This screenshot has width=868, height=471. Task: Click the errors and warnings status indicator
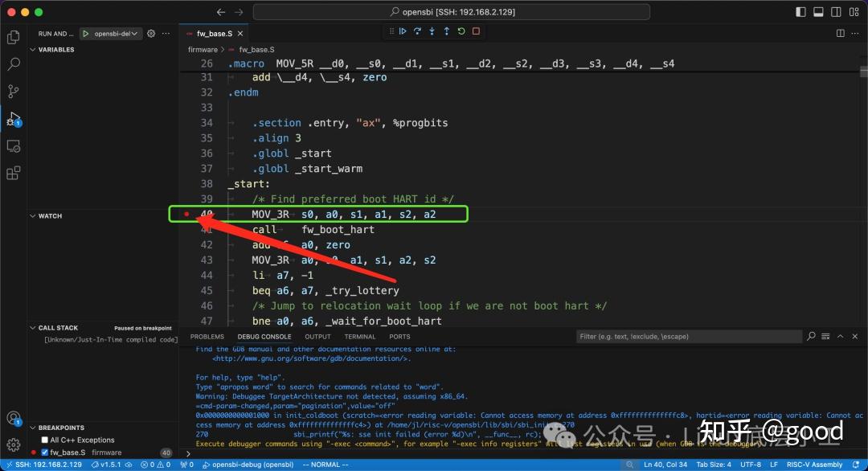click(x=154, y=464)
